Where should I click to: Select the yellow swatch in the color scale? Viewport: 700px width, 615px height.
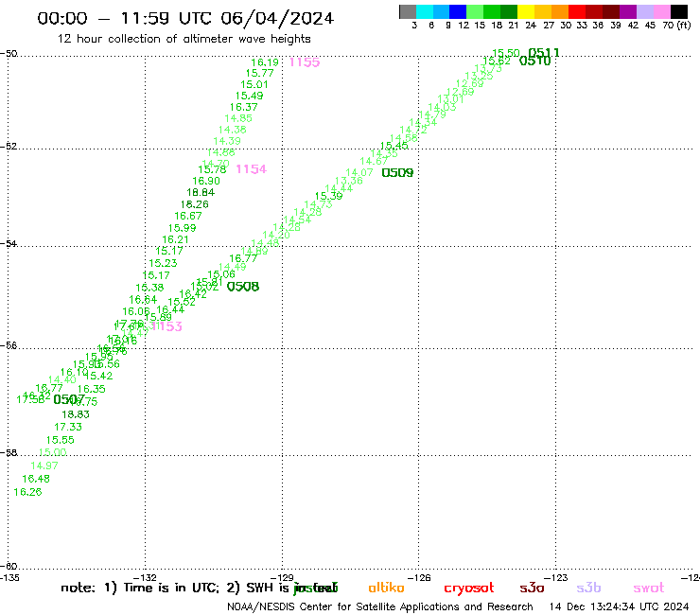coord(526,11)
